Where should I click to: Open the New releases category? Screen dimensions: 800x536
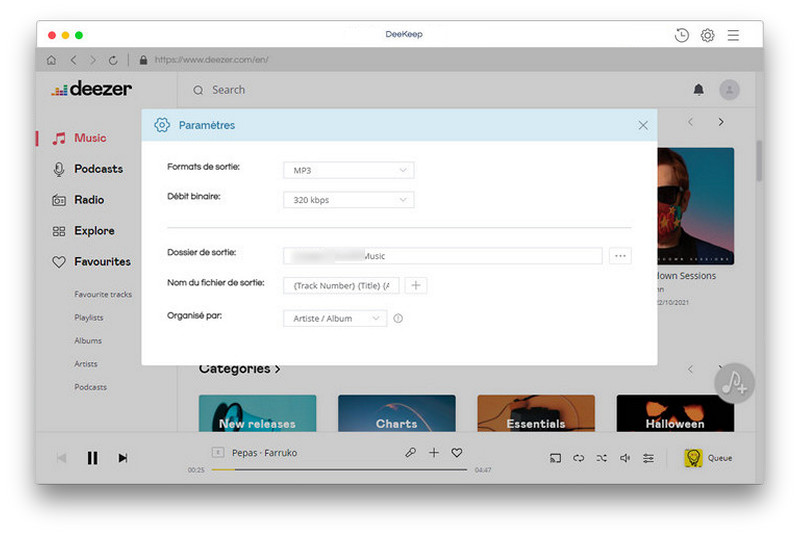point(257,414)
